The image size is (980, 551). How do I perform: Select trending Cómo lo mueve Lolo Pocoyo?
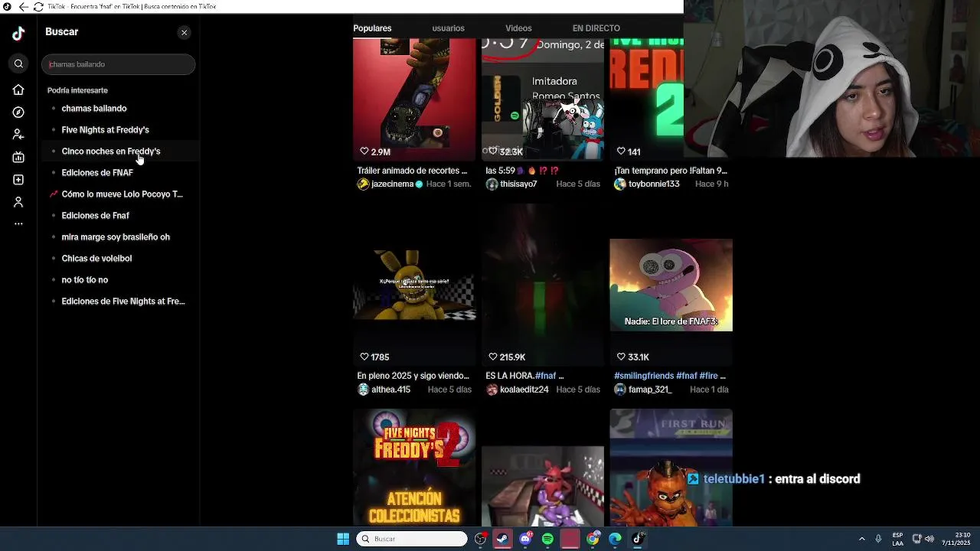pos(122,194)
